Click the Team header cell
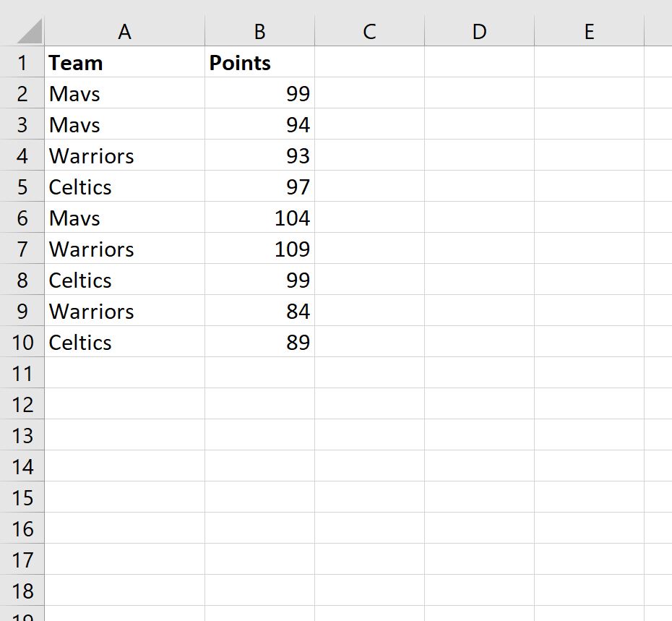 pyautogui.click(x=125, y=62)
